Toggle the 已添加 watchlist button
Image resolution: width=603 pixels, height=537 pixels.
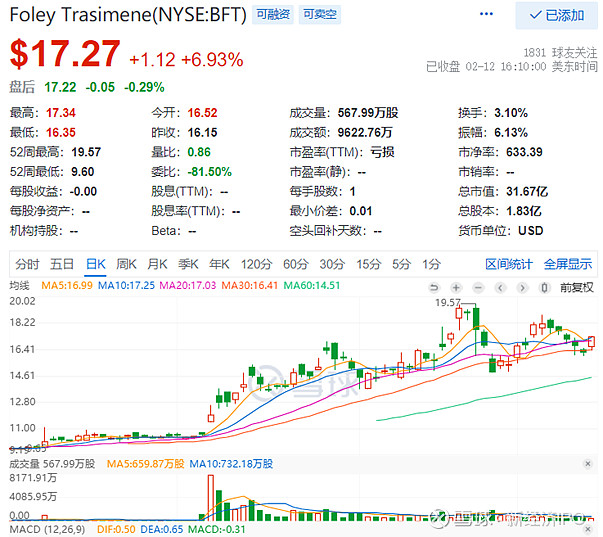556,15
